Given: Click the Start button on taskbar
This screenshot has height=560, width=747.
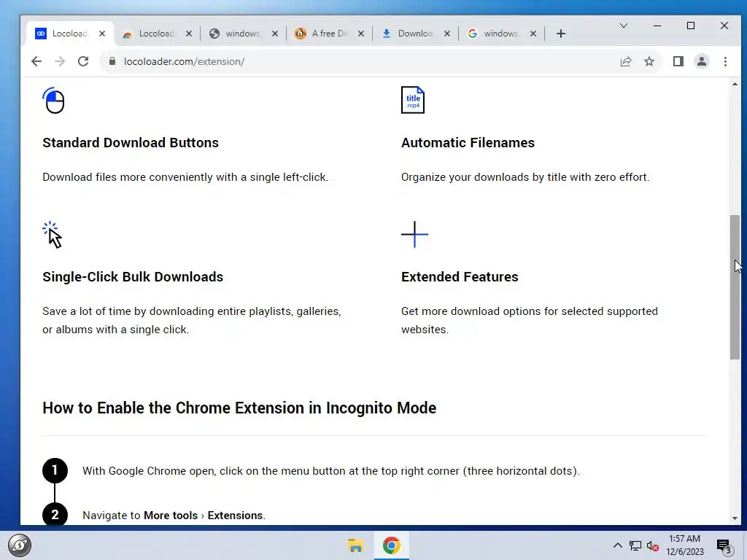Looking at the screenshot, I should point(20,545).
